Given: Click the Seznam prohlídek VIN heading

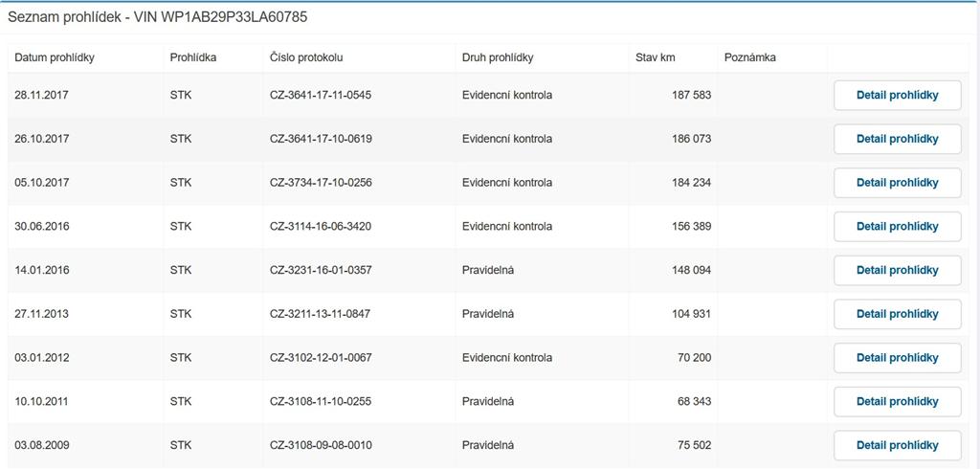Looking at the screenshot, I should click(158, 17).
